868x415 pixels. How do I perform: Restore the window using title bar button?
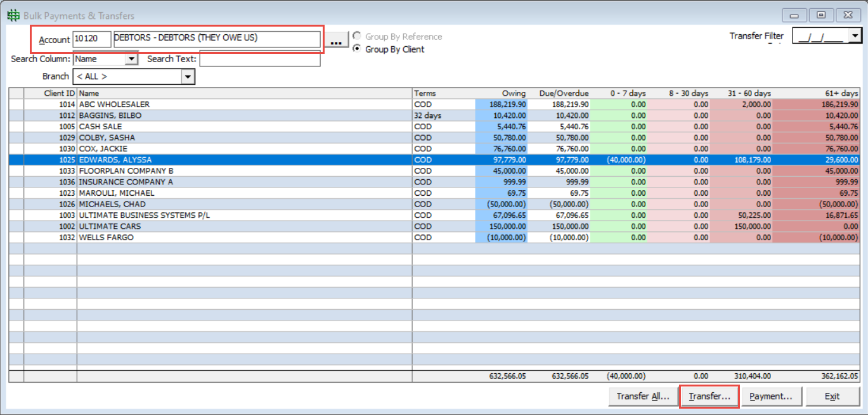821,15
